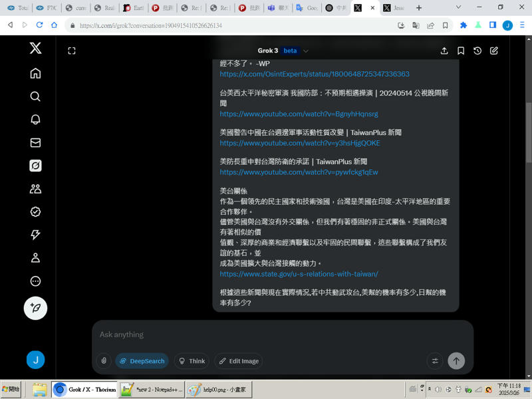Toggle Think mode on
The width and height of the screenshot is (532, 399).
tap(192, 360)
